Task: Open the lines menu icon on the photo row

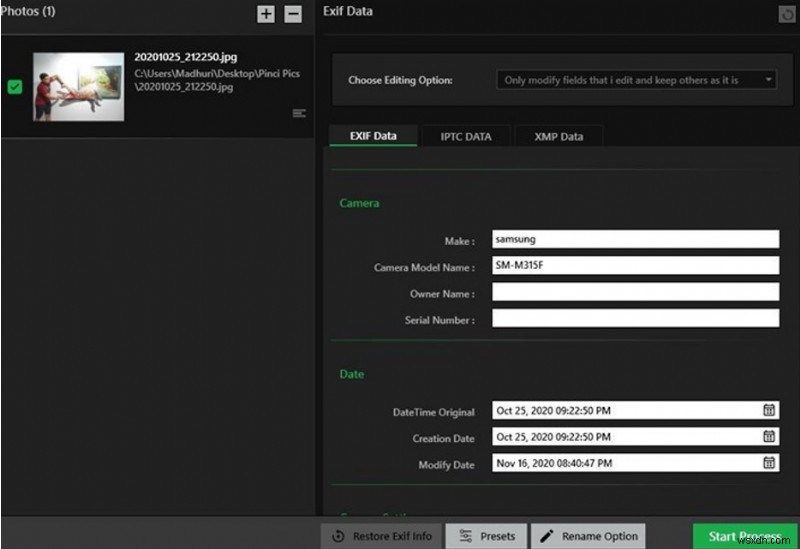Action: (299, 113)
